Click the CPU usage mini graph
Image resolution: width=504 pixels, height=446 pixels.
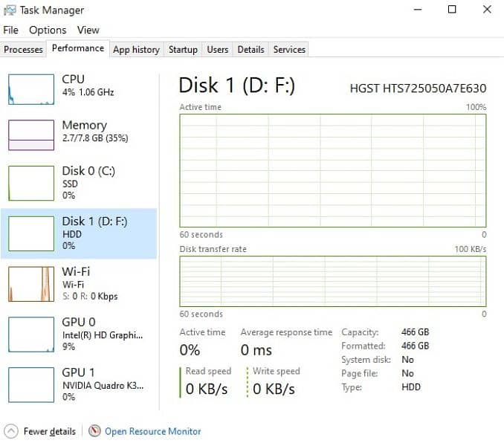click(30, 88)
